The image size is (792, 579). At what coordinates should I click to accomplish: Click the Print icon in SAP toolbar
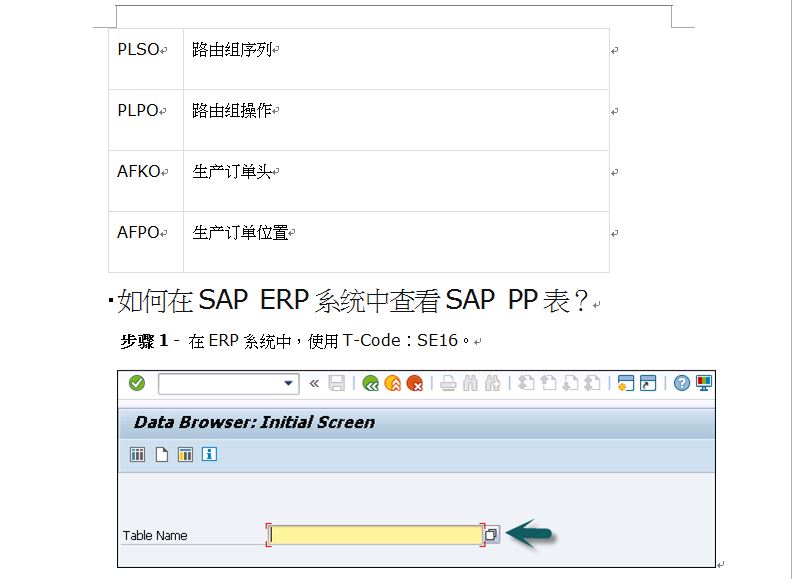(448, 384)
